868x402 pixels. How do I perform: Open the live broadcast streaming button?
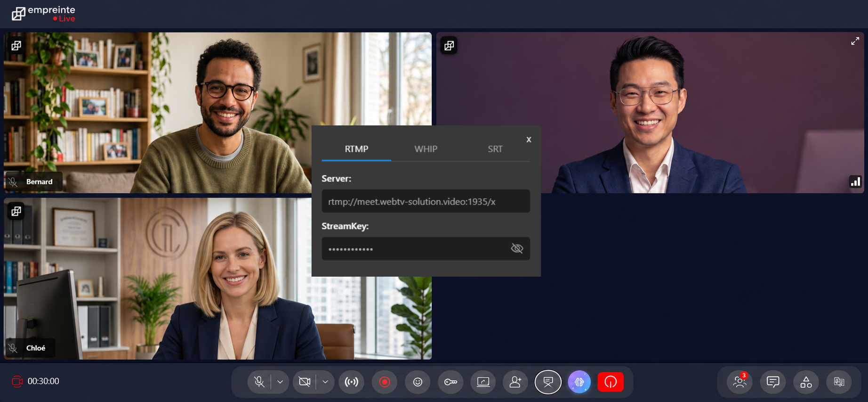pyautogui.click(x=352, y=382)
